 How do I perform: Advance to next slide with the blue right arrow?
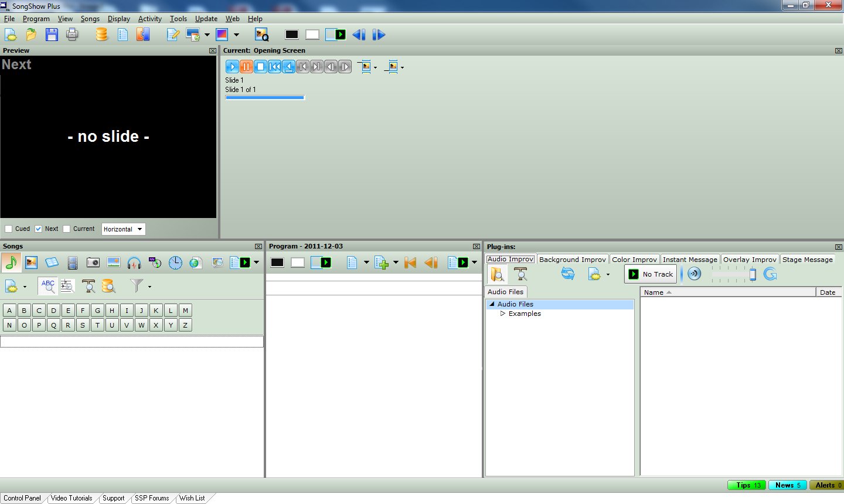coord(379,35)
